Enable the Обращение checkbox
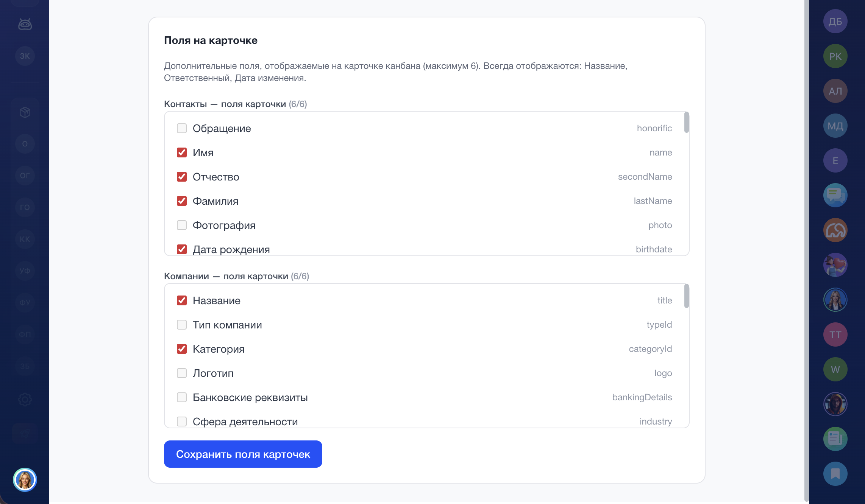Viewport: 865px width, 504px height. pyautogui.click(x=182, y=128)
